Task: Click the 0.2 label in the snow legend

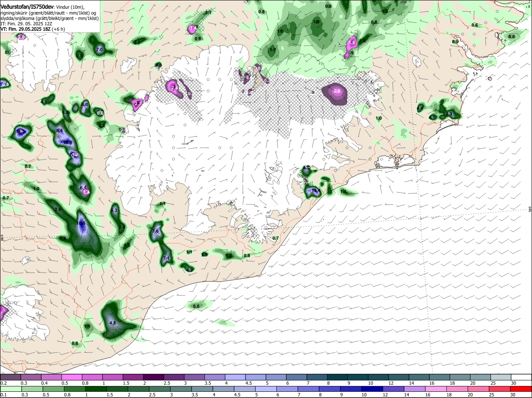Action: [x=3, y=383]
